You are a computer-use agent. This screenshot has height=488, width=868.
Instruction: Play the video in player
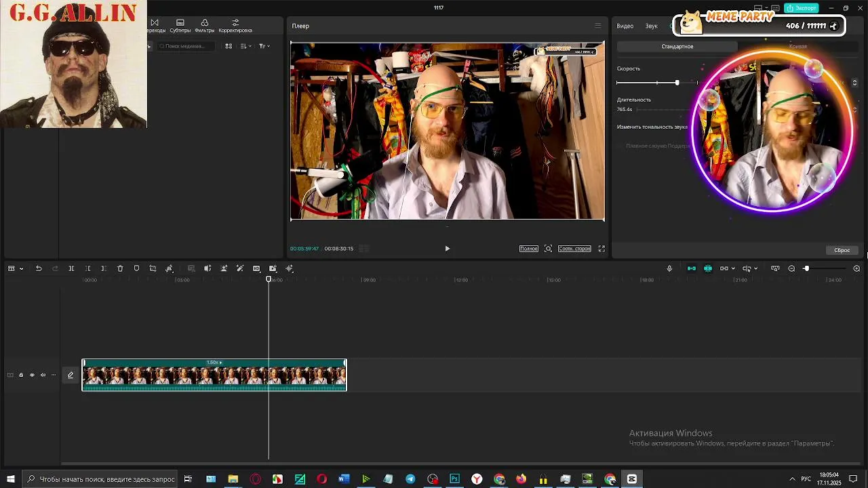(447, 249)
